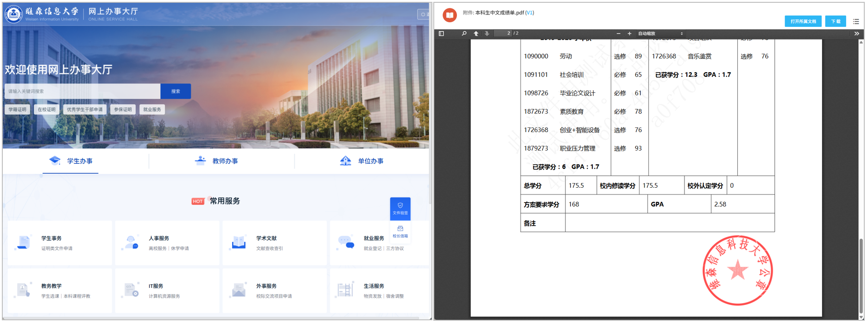Click the 下载 download button

click(836, 21)
